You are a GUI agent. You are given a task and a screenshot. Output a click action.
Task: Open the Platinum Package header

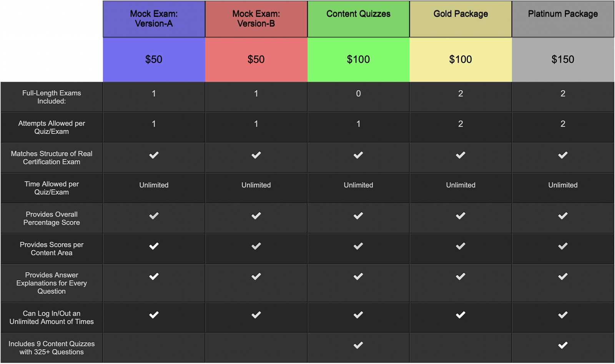563,19
